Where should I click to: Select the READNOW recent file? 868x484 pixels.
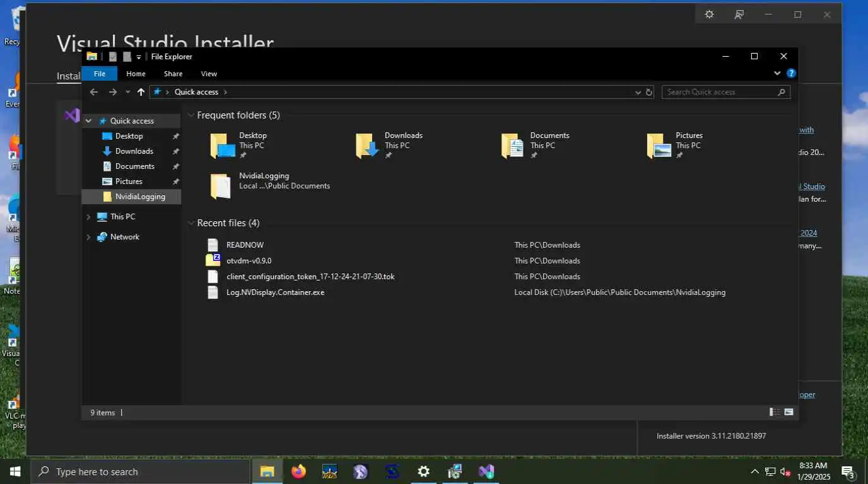coord(245,245)
